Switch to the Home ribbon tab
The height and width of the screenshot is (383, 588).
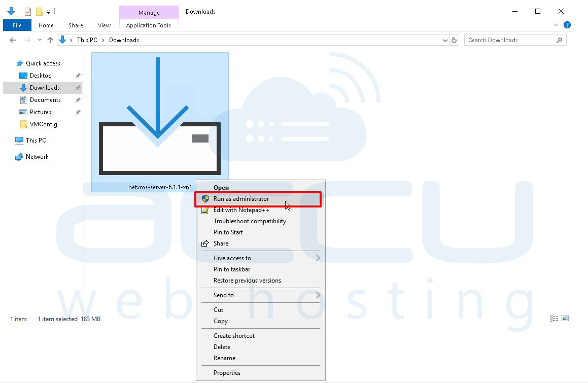pos(46,25)
